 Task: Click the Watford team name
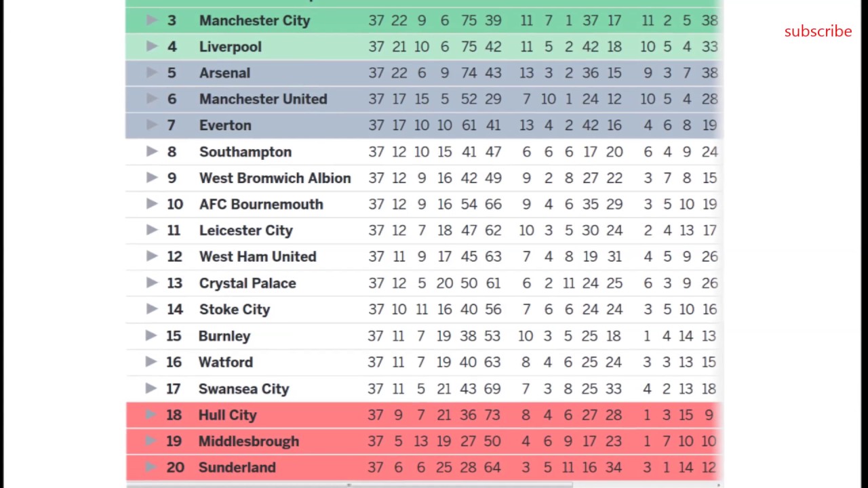pos(226,363)
